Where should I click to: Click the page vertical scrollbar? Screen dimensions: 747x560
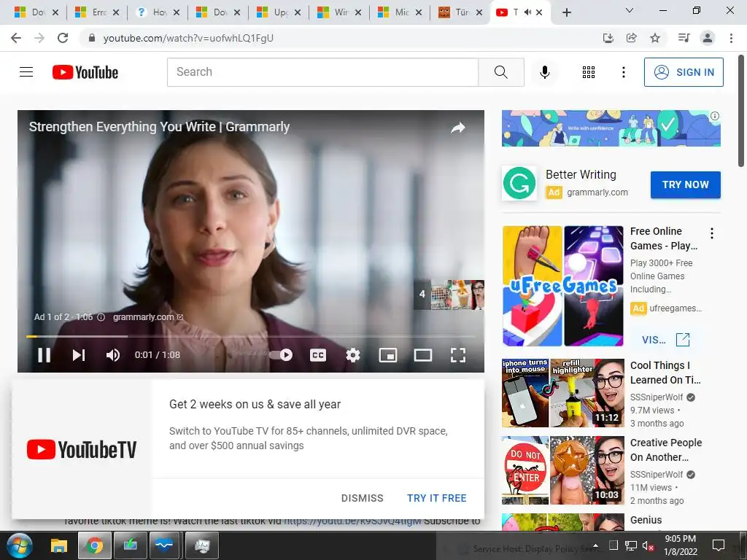(x=741, y=111)
